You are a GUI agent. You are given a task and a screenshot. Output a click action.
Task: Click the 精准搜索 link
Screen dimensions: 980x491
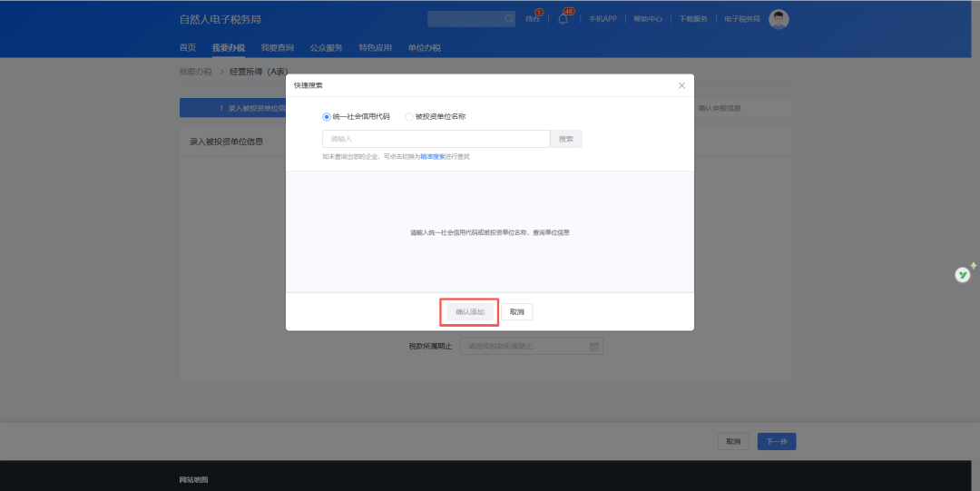[432, 156]
